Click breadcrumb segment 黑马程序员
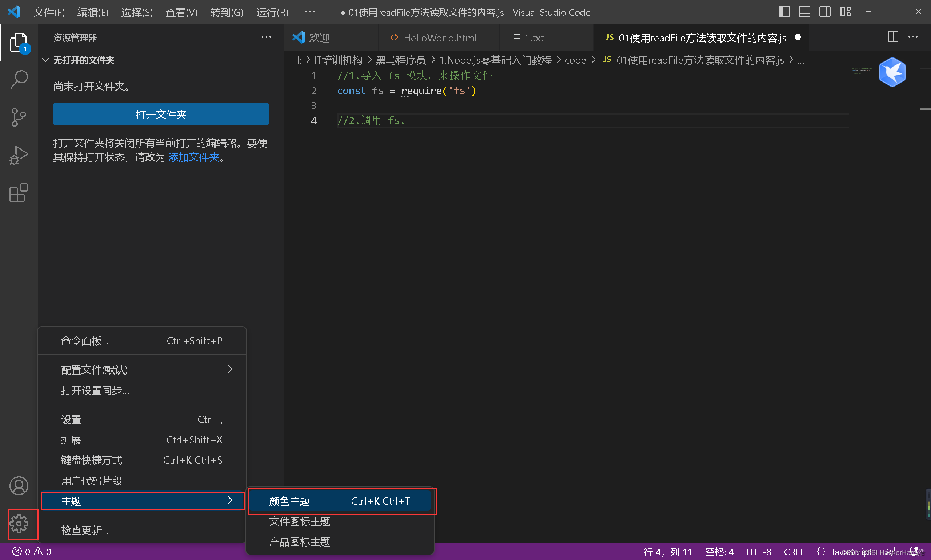 (x=401, y=60)
